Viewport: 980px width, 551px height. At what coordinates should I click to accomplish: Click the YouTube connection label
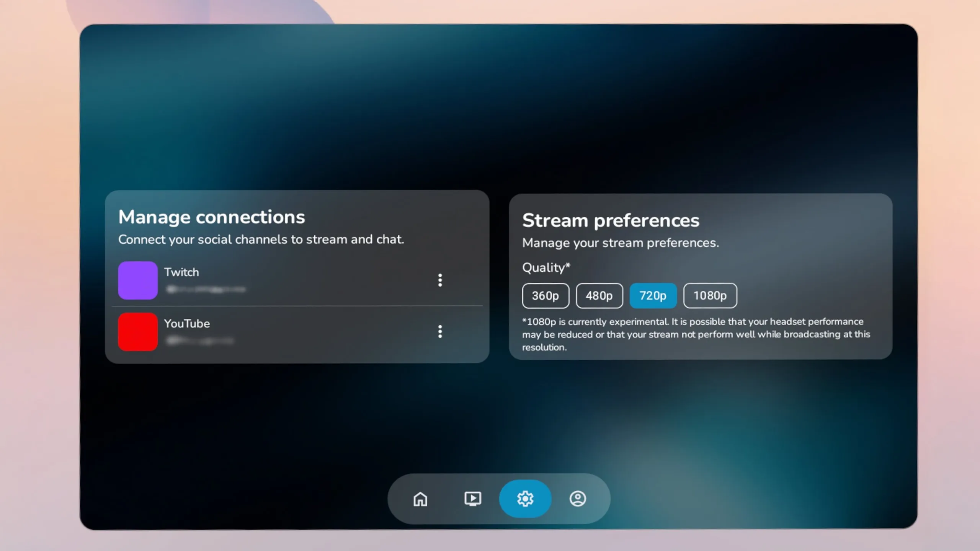[187, 323]
